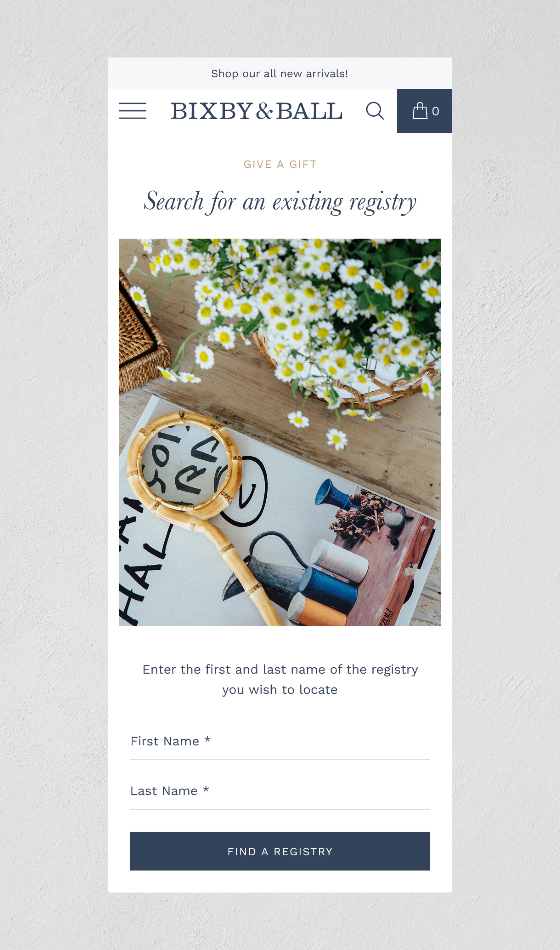The height and width of the screenshot is (950, 560).
Task: Click the Bixby & Ball logo
Action: pyautogui.click(x=256, y=111)
